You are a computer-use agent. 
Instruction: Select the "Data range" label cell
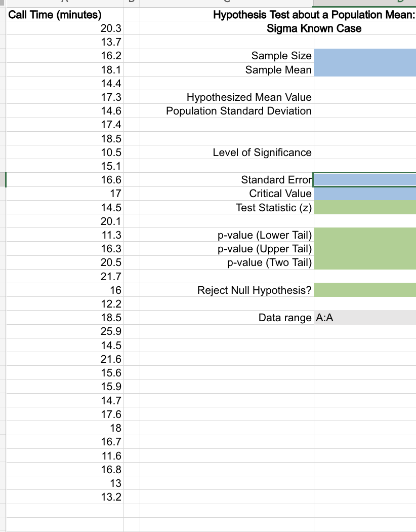[227, 318]
